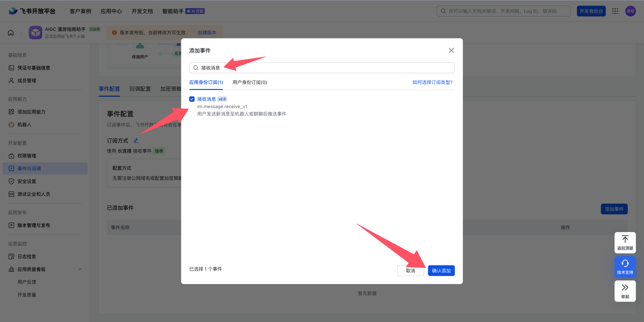Open 权限管理 in sidebar

27,156
